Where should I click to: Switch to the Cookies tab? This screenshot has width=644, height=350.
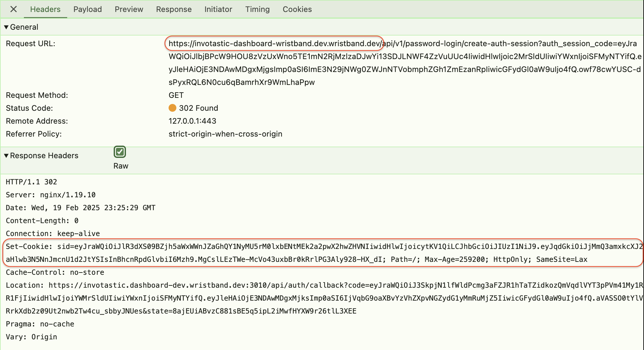297,9
